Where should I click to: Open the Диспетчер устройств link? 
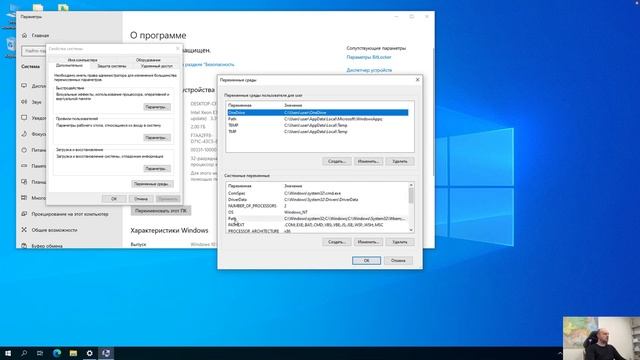369,70
